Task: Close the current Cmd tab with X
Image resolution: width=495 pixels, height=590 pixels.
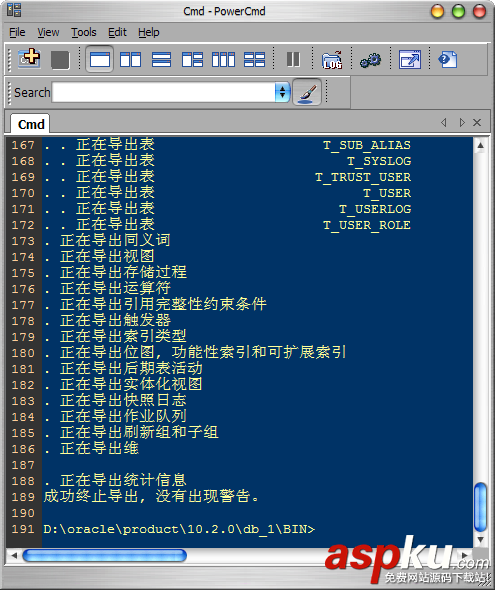Action: click(477, 123)
